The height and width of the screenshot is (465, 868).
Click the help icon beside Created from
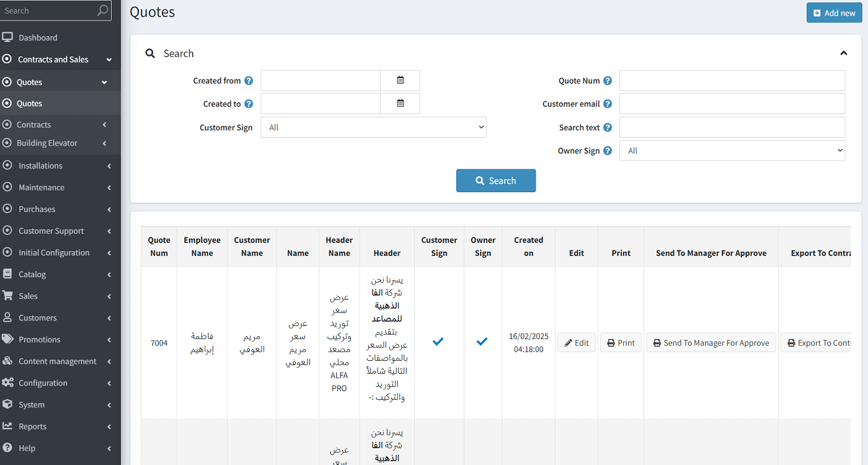click(x=249, y=81)
